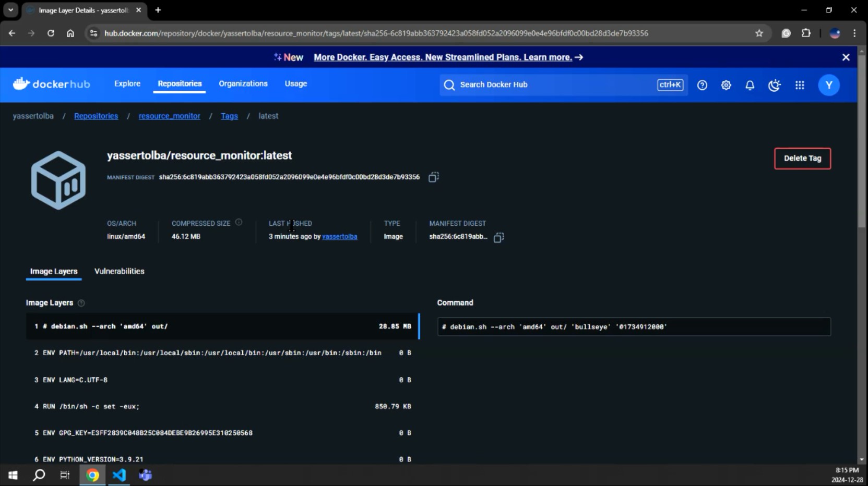Screen dimensions: 868x486
Task: Click the Command text box
Action: (x=634, y=327)
